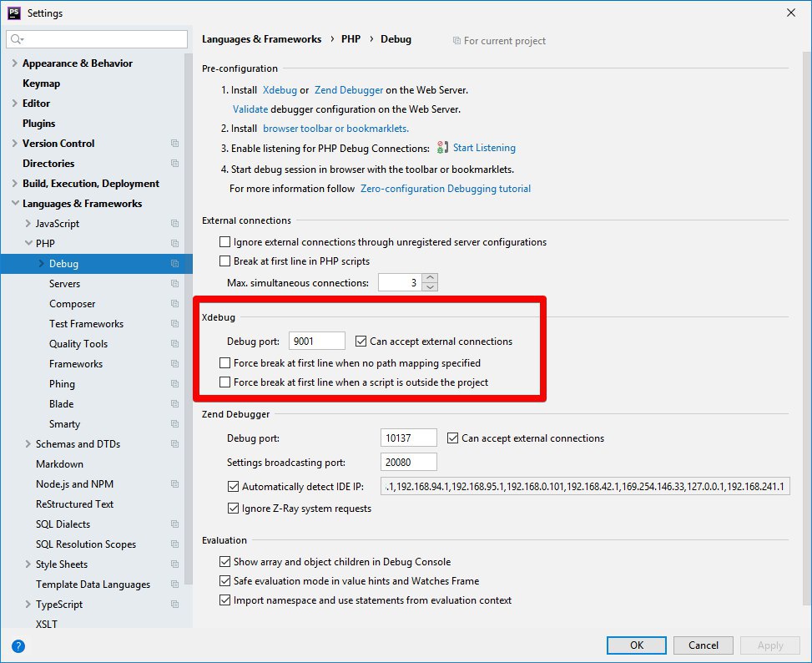Click project-level icon beside Version Control
This screenshot has height=663, width=812.
(x=174, y=144)
